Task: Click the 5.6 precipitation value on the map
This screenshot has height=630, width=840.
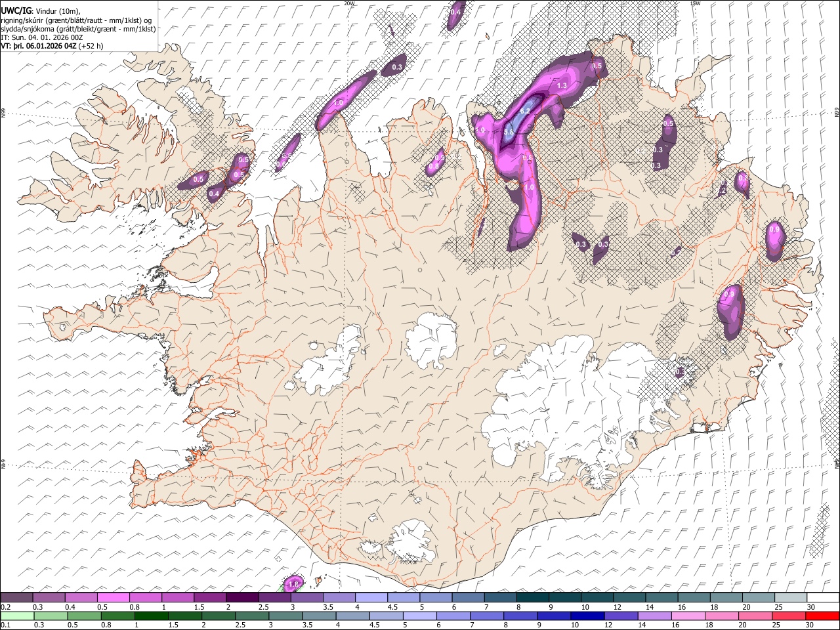Action: tap(508, 133)
